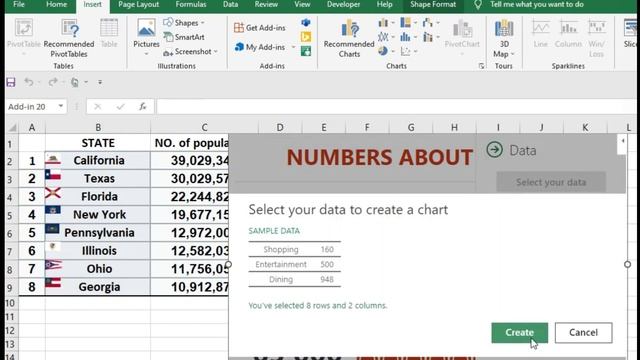Collapse the add-in side pane arrow
This screenshot has width=640, height=360.
(x=623, y=141)
